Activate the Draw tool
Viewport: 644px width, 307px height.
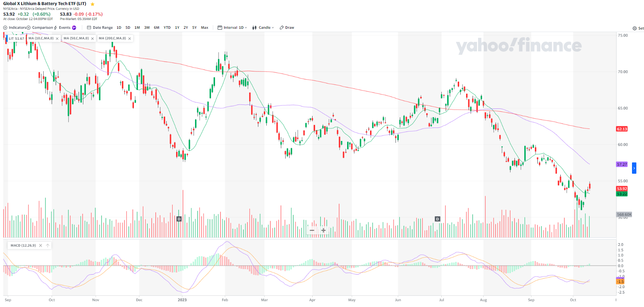tap(287, 28)
